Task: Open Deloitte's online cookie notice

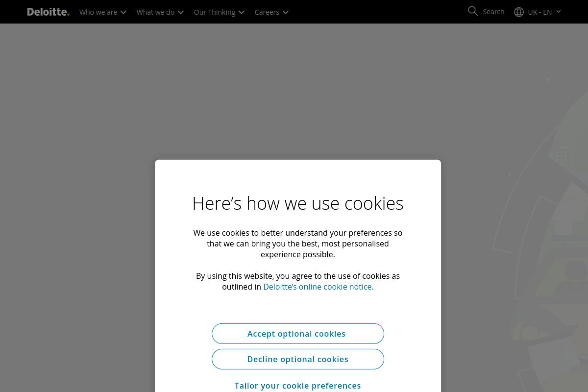Action: click(x=318, y=287)
